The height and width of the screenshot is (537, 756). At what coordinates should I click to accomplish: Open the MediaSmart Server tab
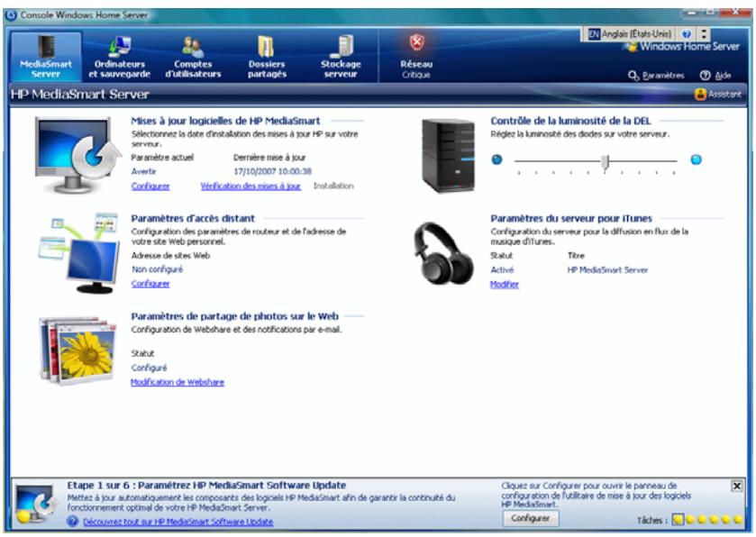click(46, 57)
